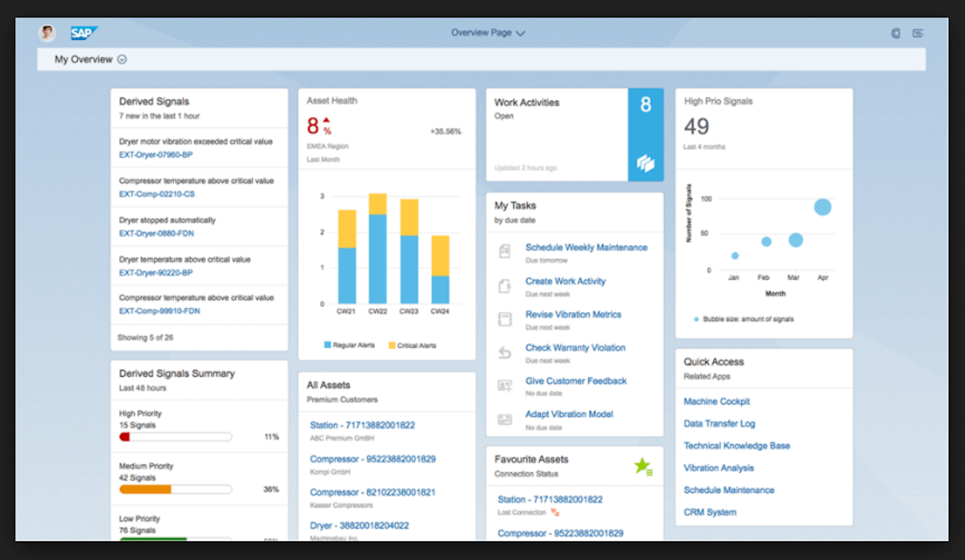Click your profile avatar in the shell bar
The image size is (965, 560).
coord(47,32)
